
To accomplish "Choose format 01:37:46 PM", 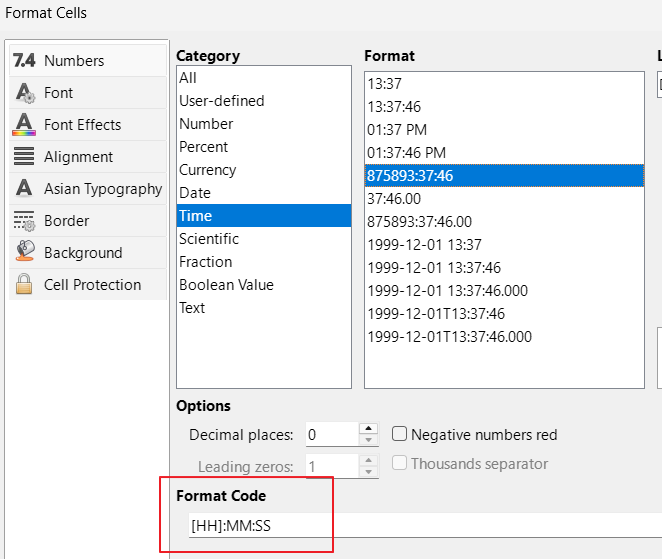I will (x=504, y=153).
